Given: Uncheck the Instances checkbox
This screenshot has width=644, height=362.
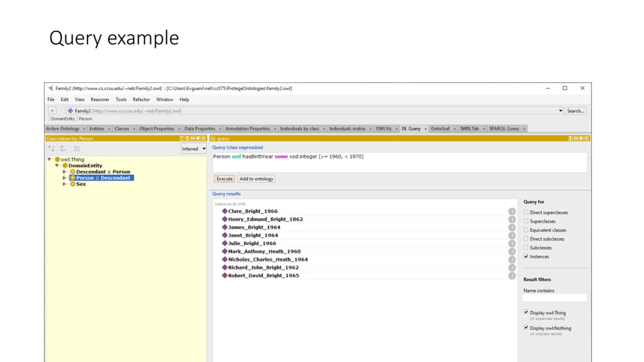Looking at the screenshot, I should 526,256.
